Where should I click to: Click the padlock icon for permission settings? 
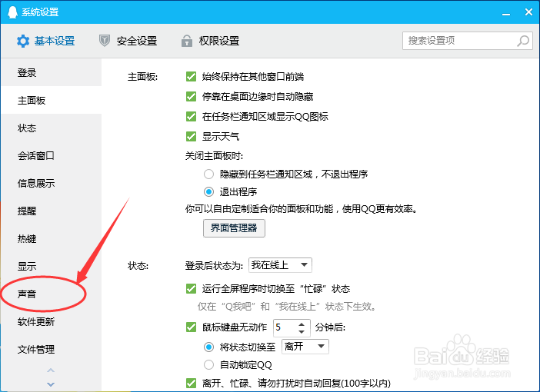point(187,41)
